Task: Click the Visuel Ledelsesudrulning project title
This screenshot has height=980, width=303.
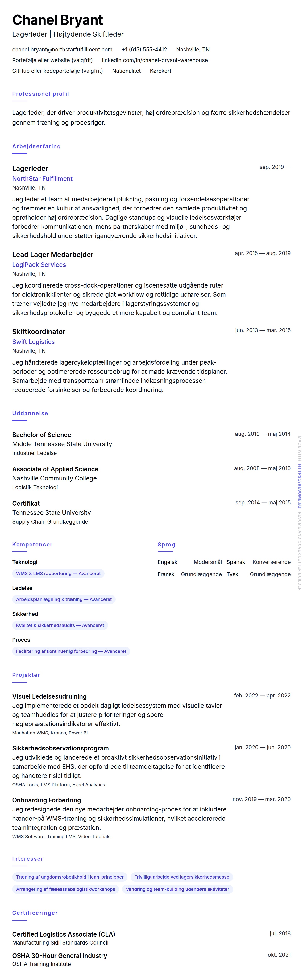Action: point(49,696)
